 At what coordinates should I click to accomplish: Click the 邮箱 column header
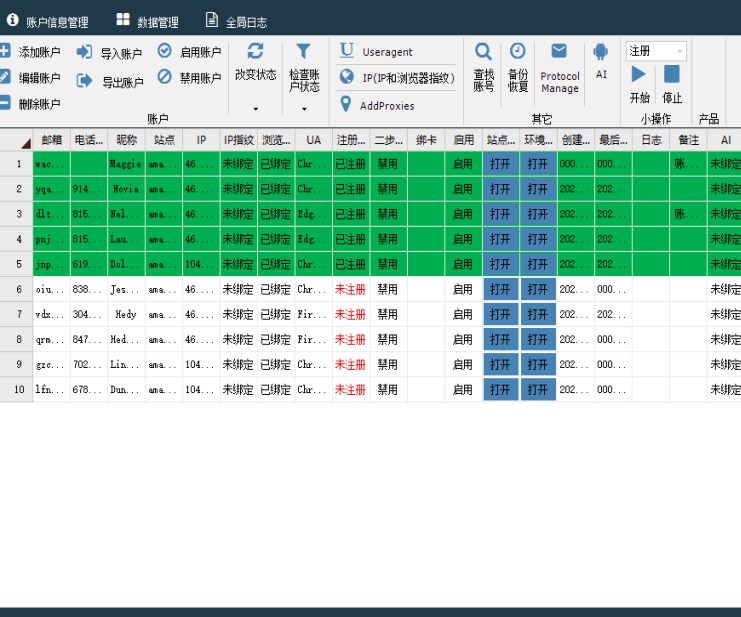(52, 140)
